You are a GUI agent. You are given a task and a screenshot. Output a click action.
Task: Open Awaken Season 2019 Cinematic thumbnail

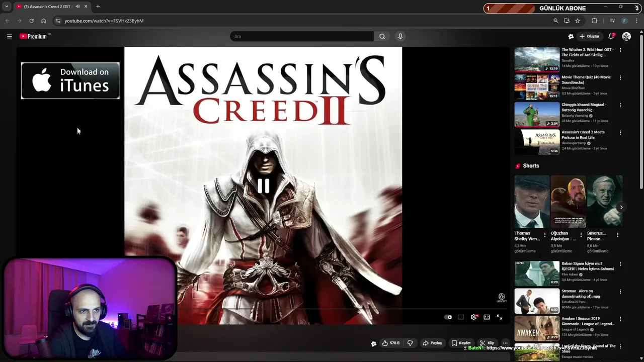click(x=537, y=328)
